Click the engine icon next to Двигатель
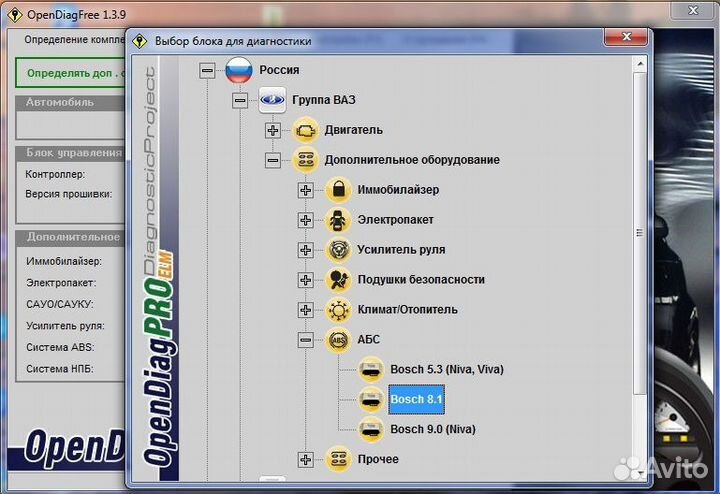Screen dimensions: 720x494 click(x=305, y=130)
